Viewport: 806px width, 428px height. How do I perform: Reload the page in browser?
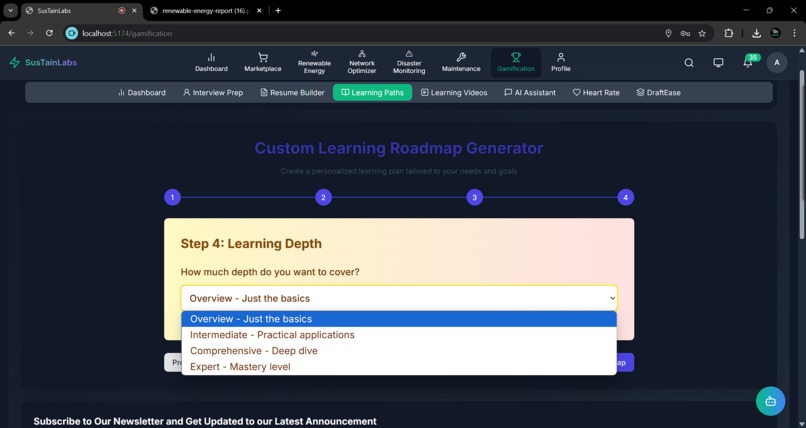click(49, 33)
